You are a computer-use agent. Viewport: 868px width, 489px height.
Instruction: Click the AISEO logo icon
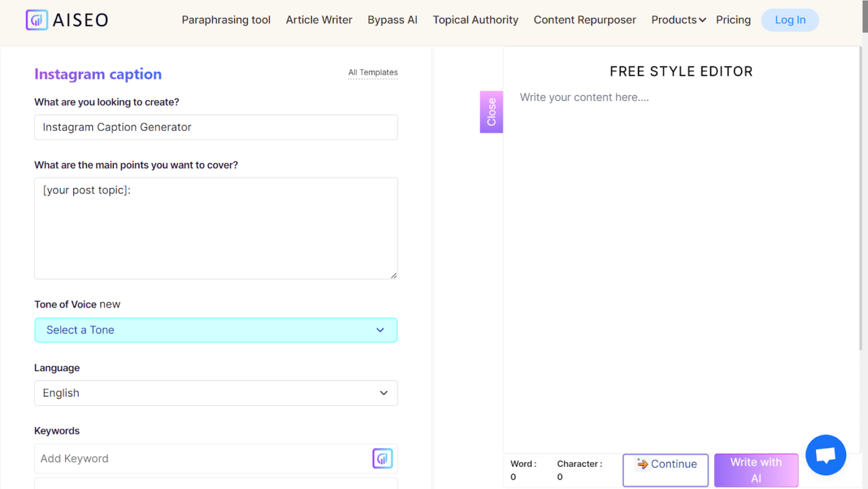coord(37,20)
